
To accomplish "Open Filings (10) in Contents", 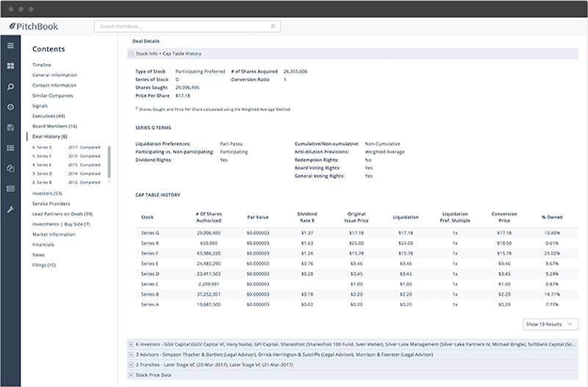I will click(x=44, y=265).
